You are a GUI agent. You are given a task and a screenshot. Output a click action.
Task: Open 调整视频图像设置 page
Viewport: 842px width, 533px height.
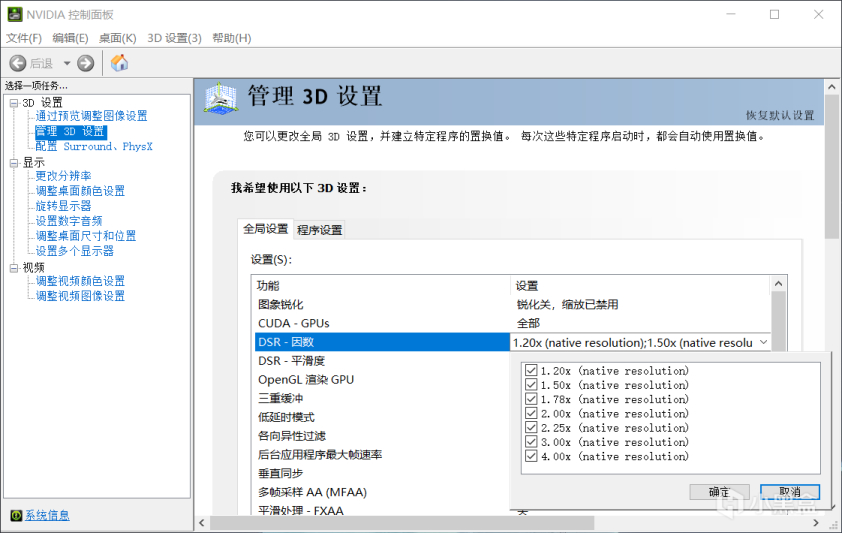click(x=80, y=296)
